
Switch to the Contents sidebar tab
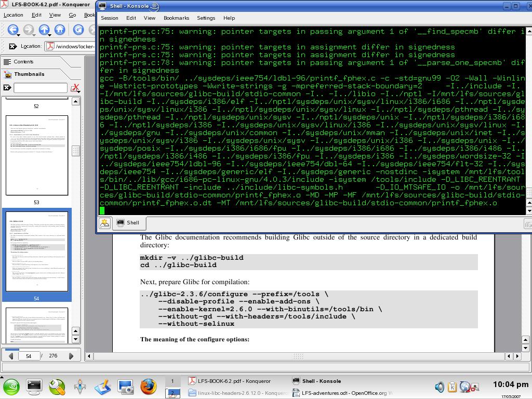(23, 61)
